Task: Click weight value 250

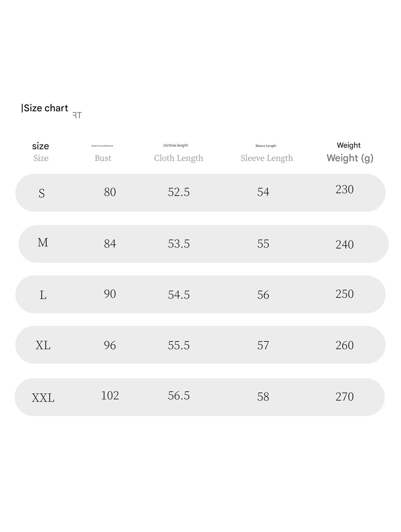Action: coord(344,294)
